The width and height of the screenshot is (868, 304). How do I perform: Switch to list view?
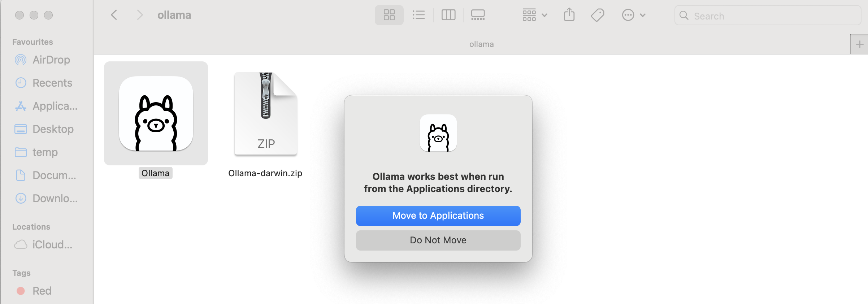click(x=418, y=15)
